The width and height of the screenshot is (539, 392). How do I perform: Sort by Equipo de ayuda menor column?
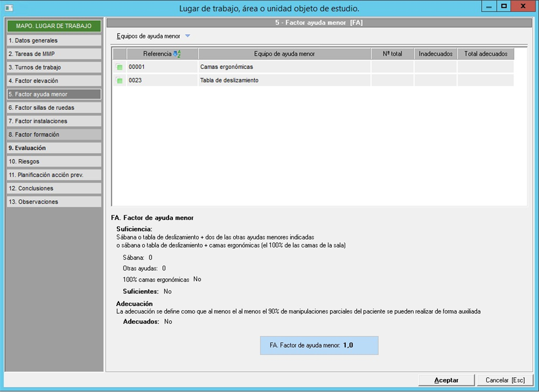pyautogui.click(x=284, y=54)
